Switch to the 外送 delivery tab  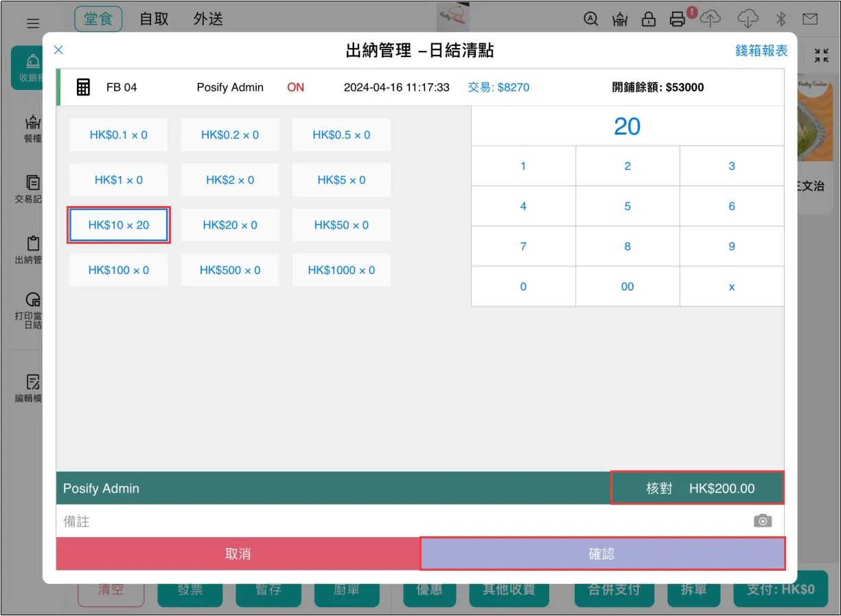[208, 19]
